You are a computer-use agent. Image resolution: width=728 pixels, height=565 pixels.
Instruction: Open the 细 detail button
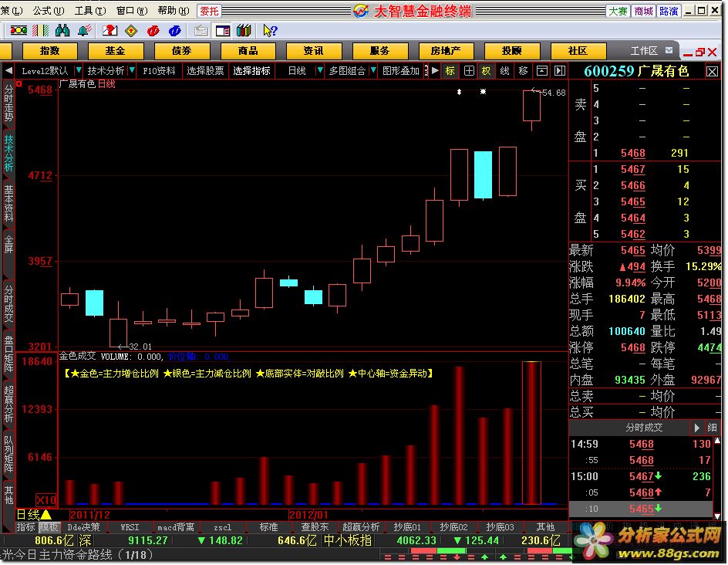pos(712,428)
